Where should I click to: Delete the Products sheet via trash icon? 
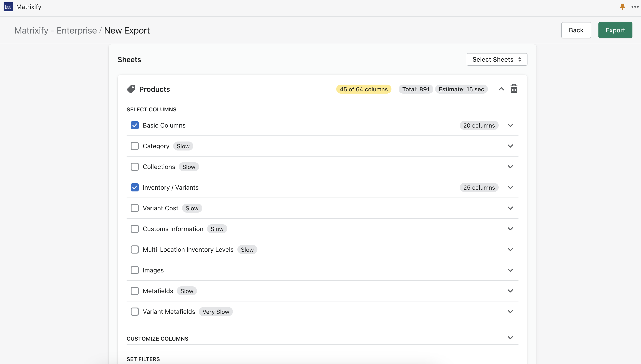tap(514, 88)
